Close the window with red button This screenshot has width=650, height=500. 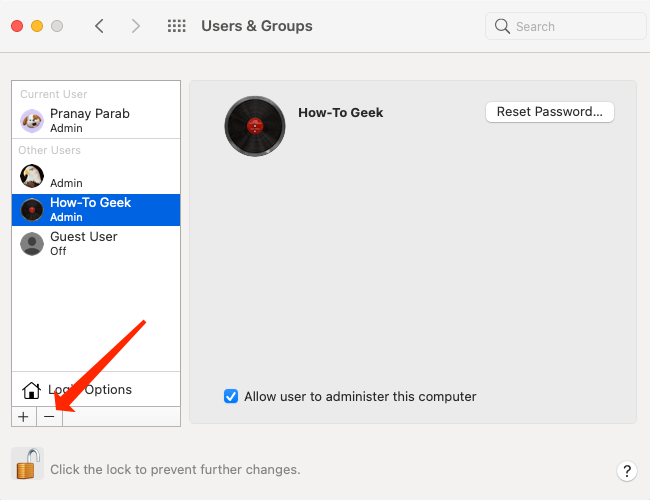tap(17, 26)
